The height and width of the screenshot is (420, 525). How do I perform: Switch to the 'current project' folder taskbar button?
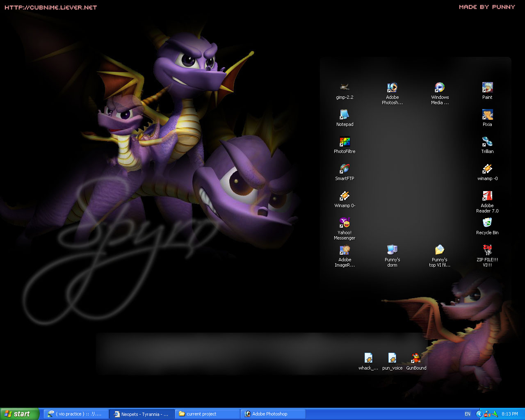208,414
